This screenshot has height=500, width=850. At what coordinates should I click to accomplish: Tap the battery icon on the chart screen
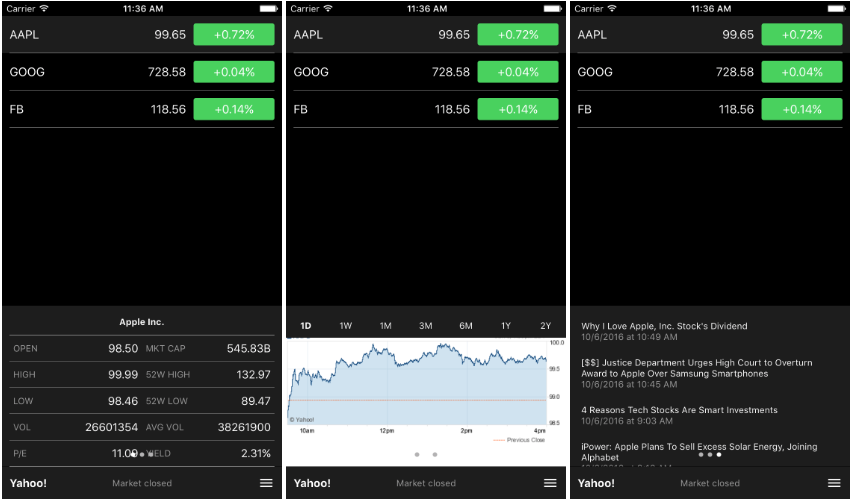552,9
